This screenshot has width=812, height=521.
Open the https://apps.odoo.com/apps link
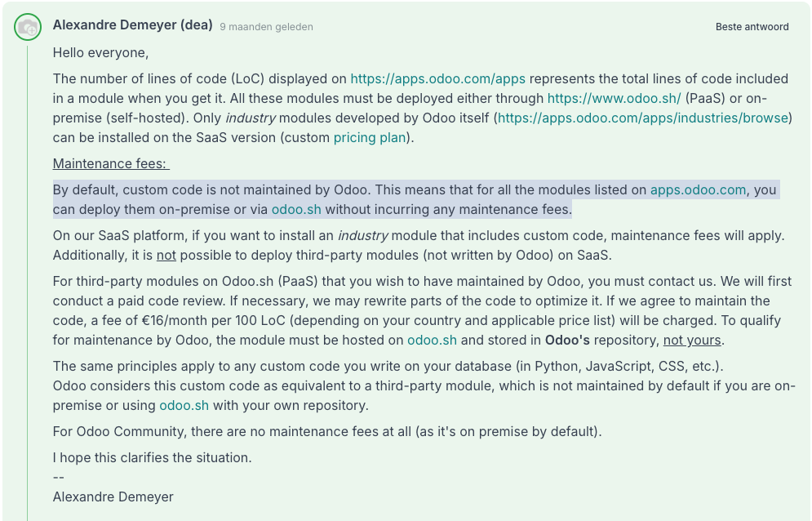coord(437,79)
